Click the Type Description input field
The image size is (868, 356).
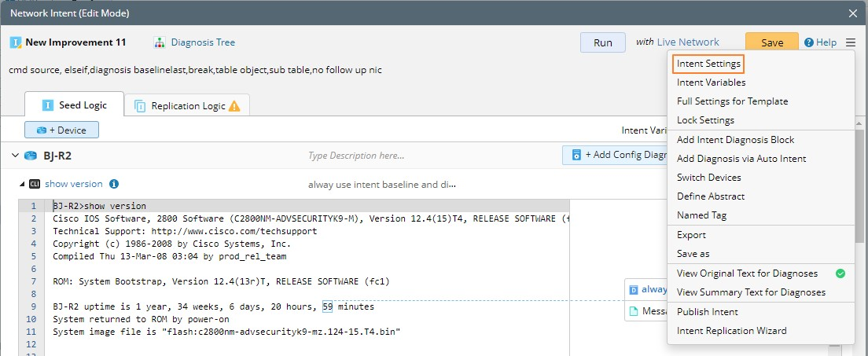[x=425, y=156]
